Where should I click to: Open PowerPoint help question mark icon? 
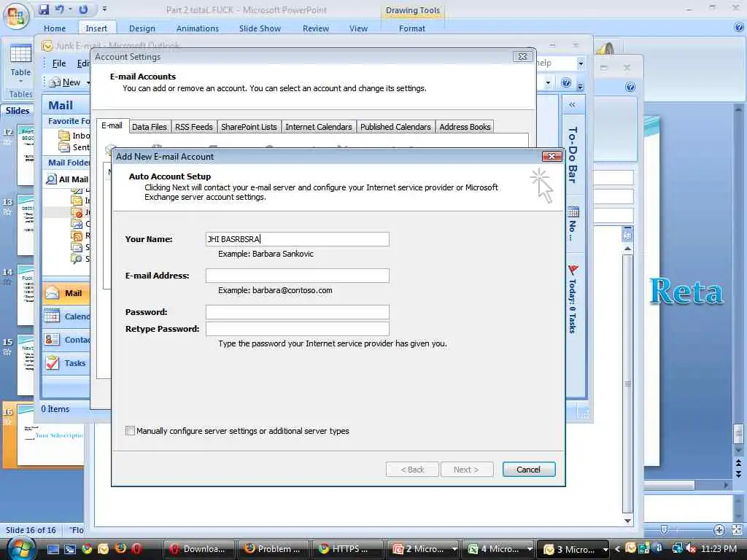pyautogui.click(x=740, y=28)
